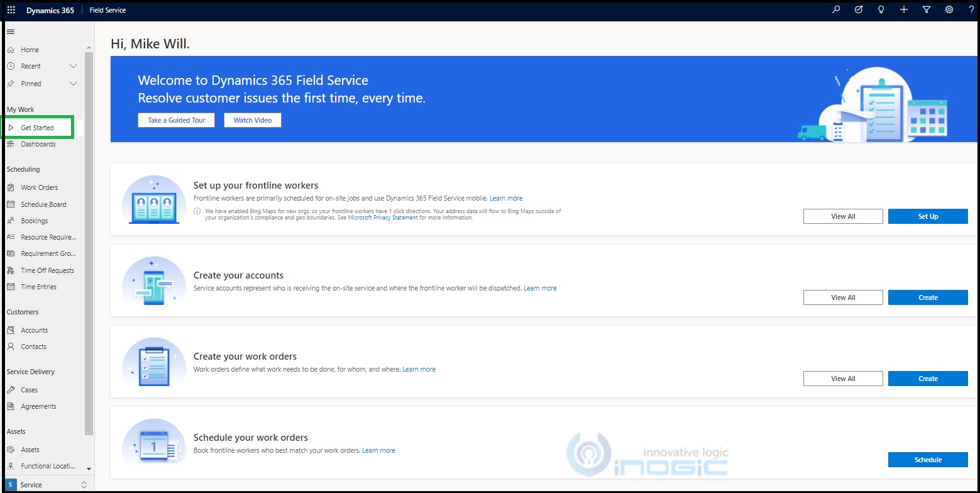Click View All for frontline workers
The image size is (980, 493).
[843, 216]
